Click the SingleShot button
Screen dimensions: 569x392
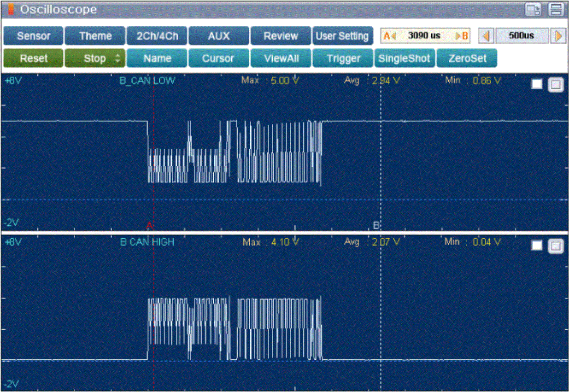click(x=405, y=59)
